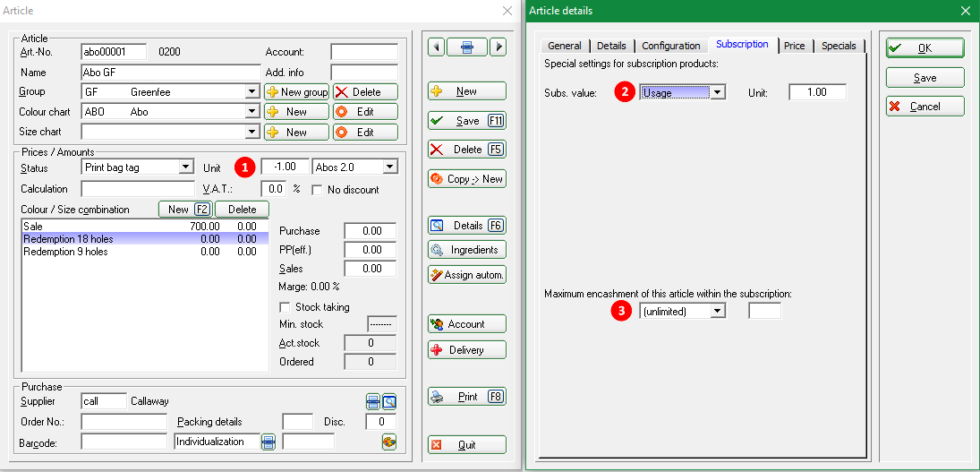980x472 pixels.
Task: Create New size chart
Action: click(297, 132)
